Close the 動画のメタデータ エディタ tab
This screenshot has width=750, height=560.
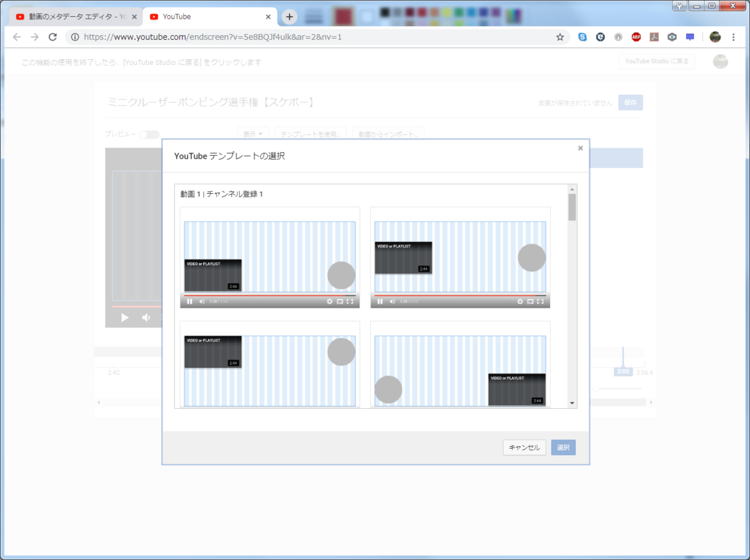(134, 17)
